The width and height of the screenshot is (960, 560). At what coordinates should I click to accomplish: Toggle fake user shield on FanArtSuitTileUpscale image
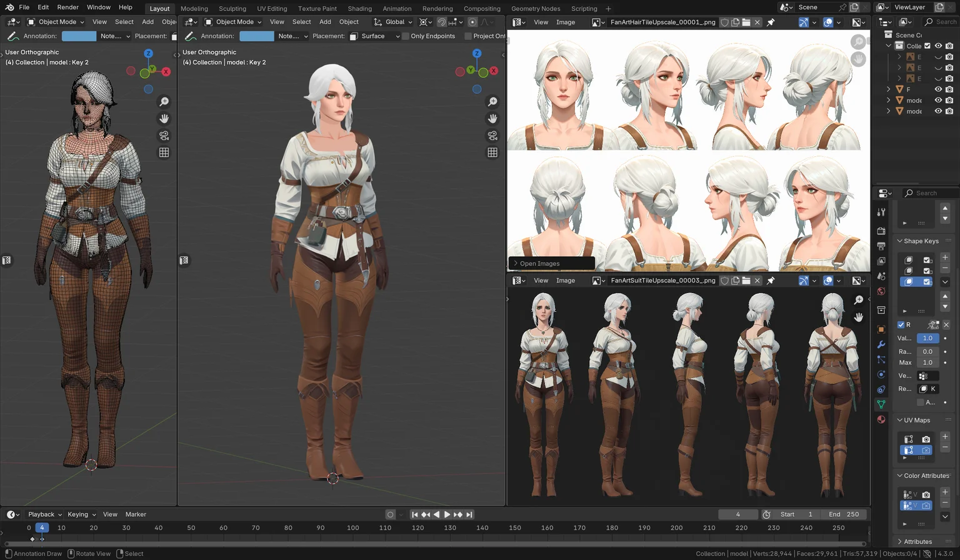click(x=724, y=281)
